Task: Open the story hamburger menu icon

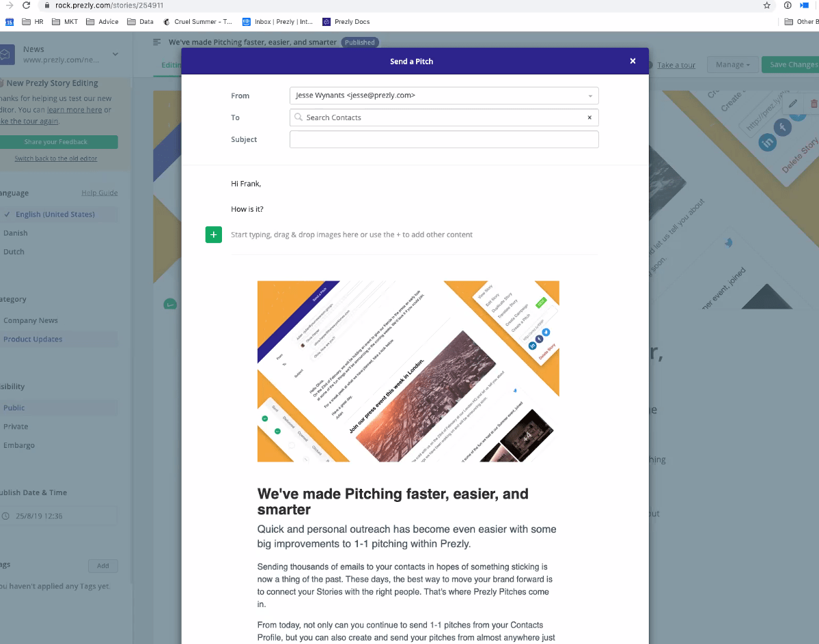Action: pyautogui.click(x=156, y=42)
